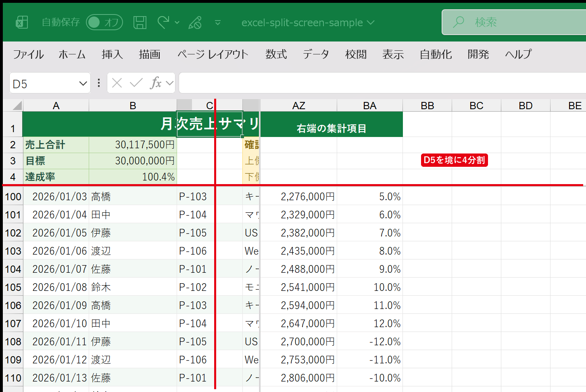Click the touch/draw pen icon in toolbar
The width and height of the screenshot is (586, 392).
195,22
